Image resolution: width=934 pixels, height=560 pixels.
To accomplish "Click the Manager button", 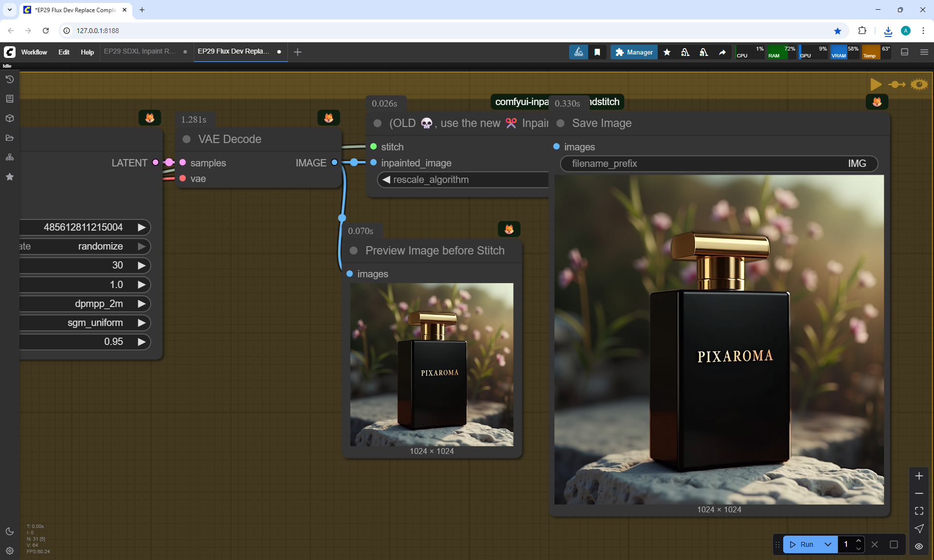I will 634,52.
